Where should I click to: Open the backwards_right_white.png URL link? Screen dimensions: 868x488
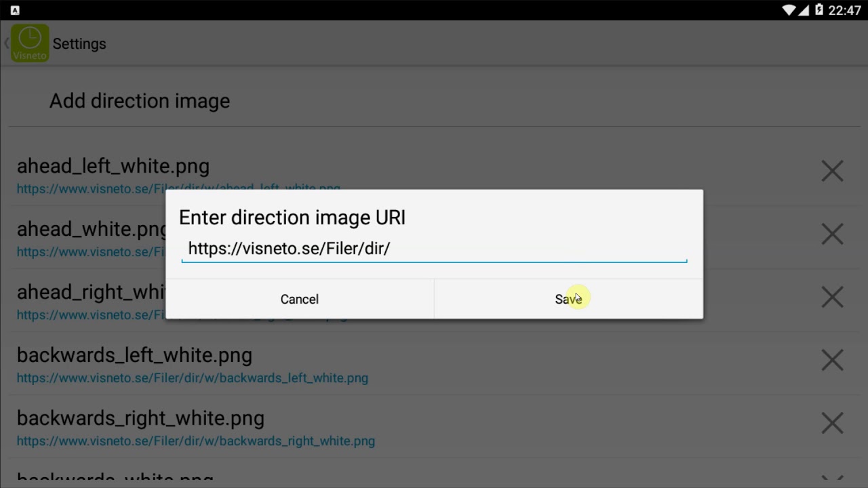click(196, 441)
